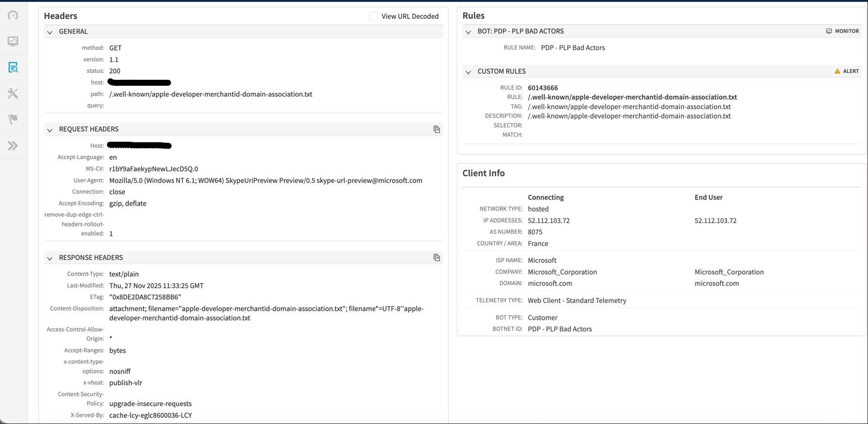Enable the View URL Decoded checkbox
Viewport: 868px width, 424px height.
[x=373, y=16]
